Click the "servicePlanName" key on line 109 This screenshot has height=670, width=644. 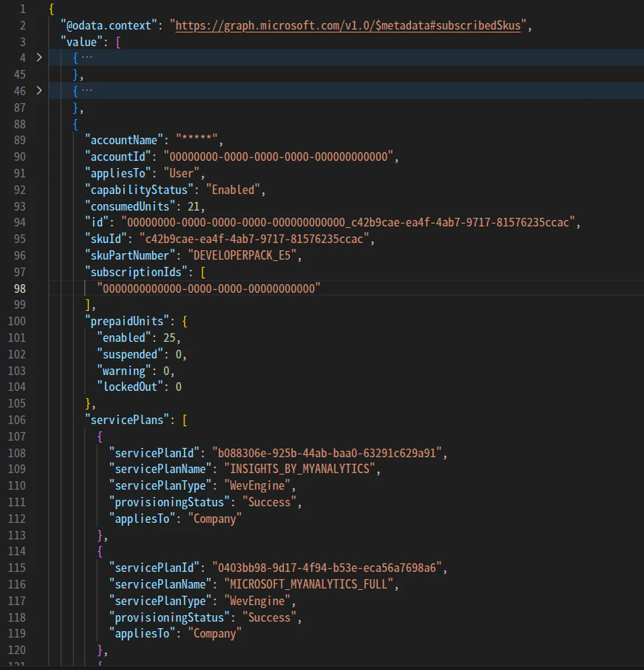point(160,470)
